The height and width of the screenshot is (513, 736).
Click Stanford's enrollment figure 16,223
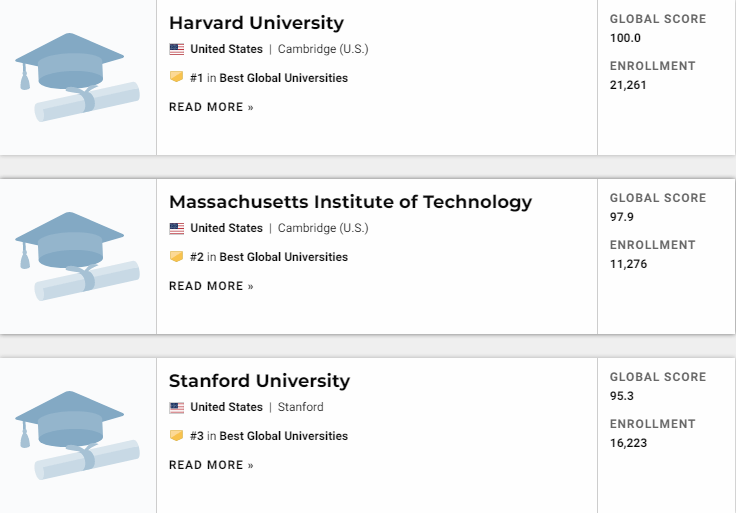[x=628, y=443]
